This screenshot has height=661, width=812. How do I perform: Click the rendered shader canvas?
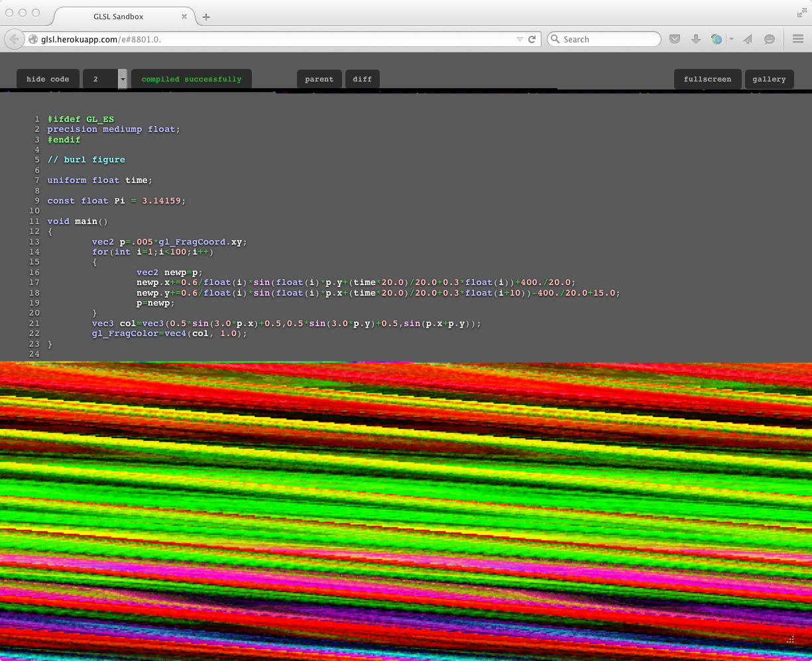[x=406, y=511]
